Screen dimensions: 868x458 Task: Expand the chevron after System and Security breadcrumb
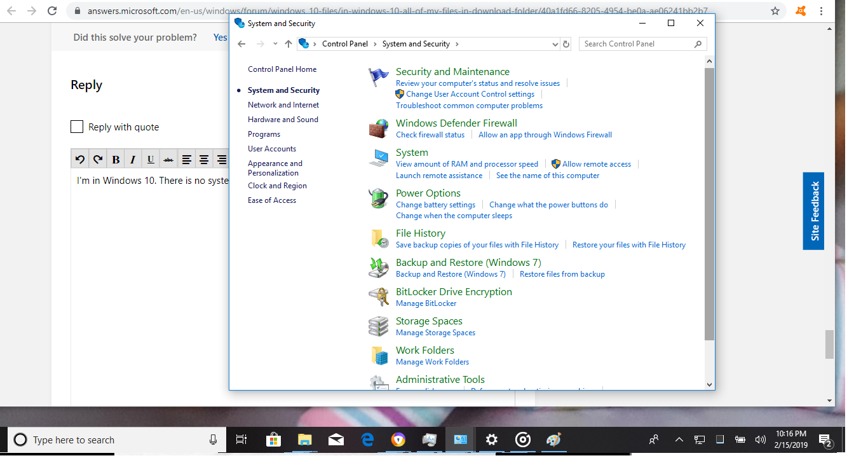click(x=457, y=44)
